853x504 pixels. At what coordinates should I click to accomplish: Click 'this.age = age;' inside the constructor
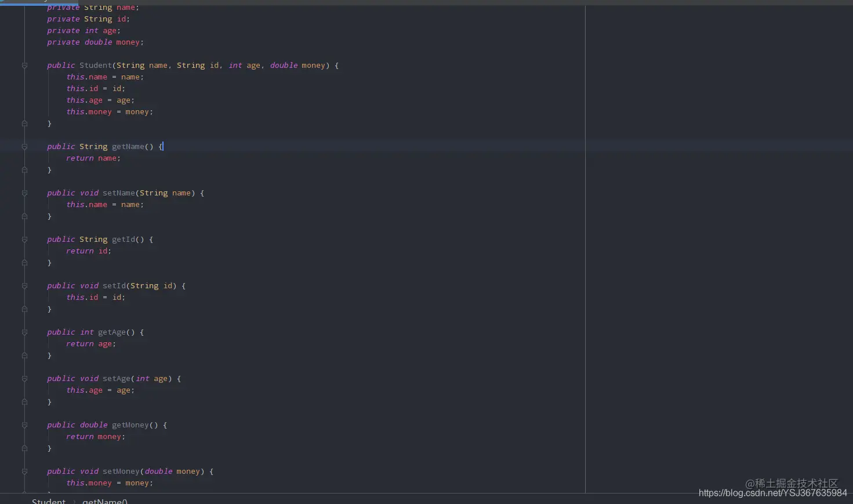coord(100,100)
